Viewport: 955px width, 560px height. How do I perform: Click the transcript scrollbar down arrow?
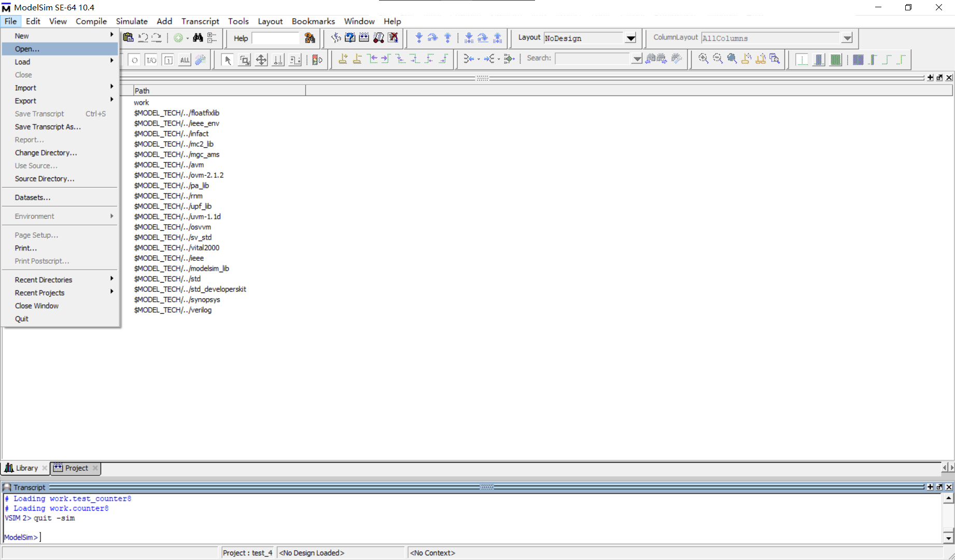948,538
